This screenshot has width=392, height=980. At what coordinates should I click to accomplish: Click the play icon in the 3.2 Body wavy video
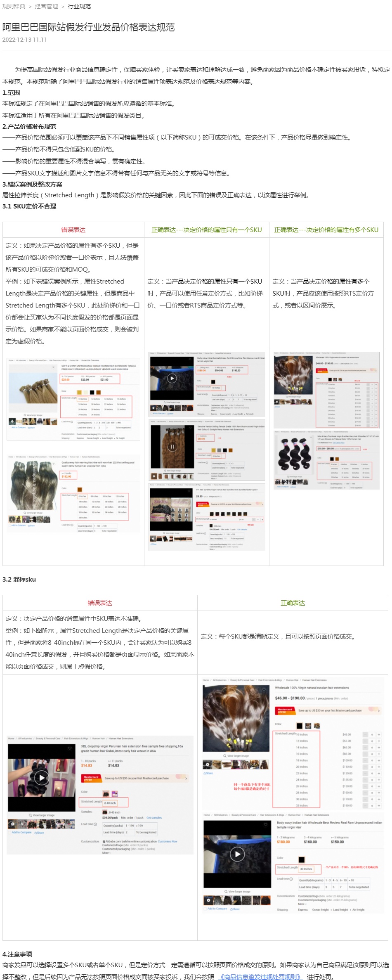(x=237, y=854)
